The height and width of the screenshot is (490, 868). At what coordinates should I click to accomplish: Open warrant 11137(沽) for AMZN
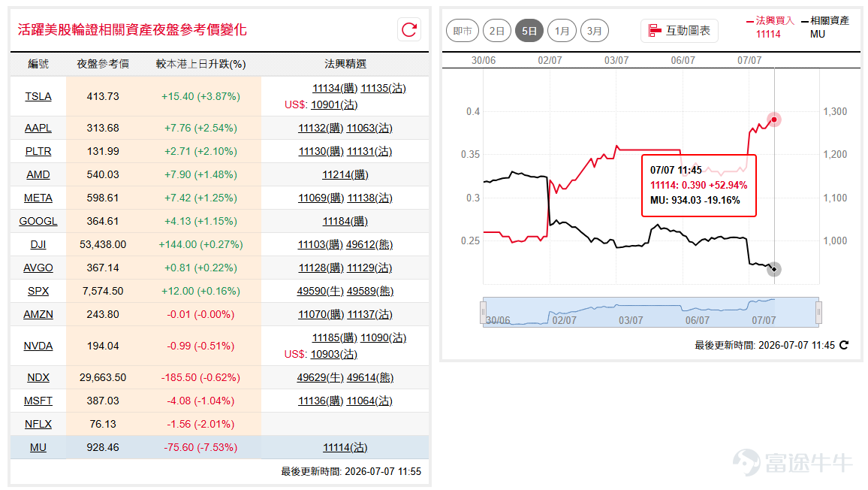point(369,314)
